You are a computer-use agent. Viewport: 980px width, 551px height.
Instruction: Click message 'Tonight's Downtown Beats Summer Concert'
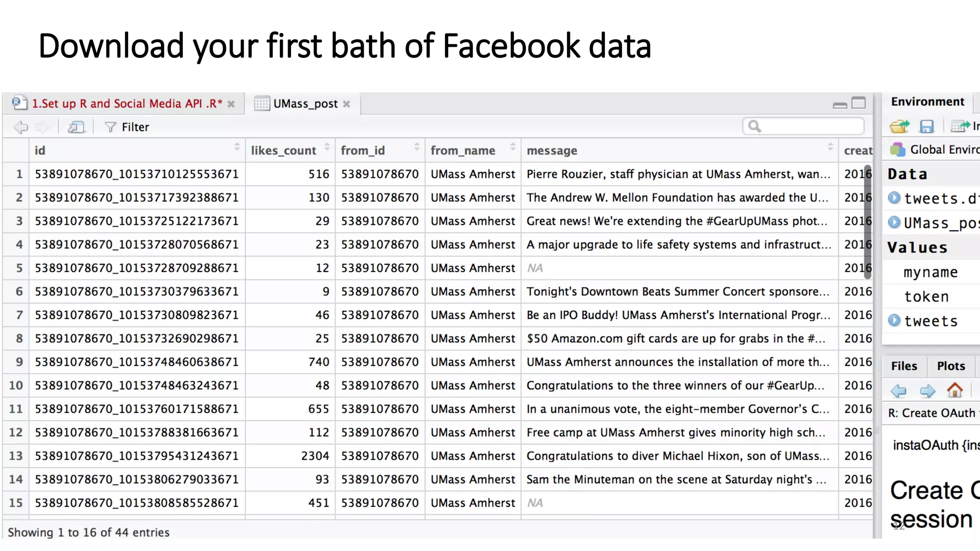[679, 291]
